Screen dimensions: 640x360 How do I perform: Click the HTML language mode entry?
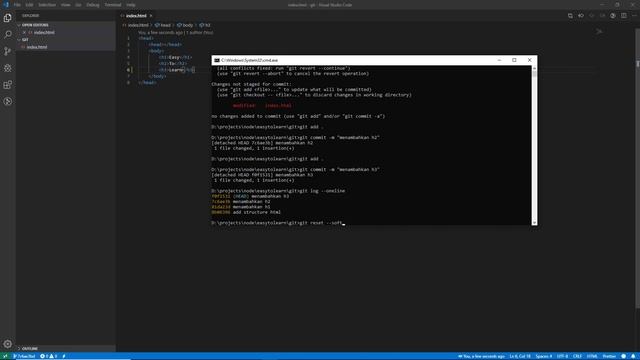point(592,356)
